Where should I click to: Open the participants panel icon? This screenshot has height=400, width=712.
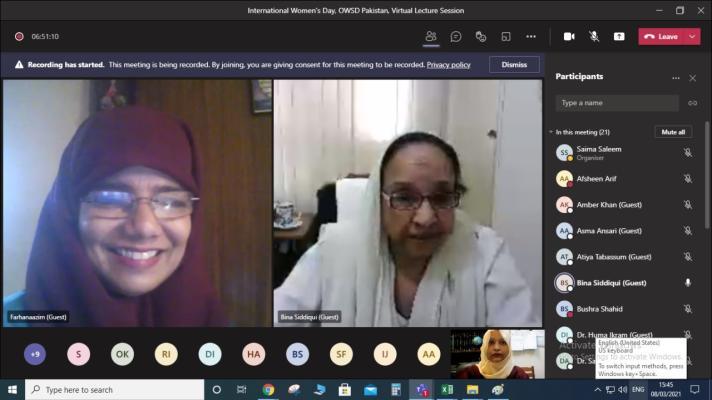click(x=431, y=36)
